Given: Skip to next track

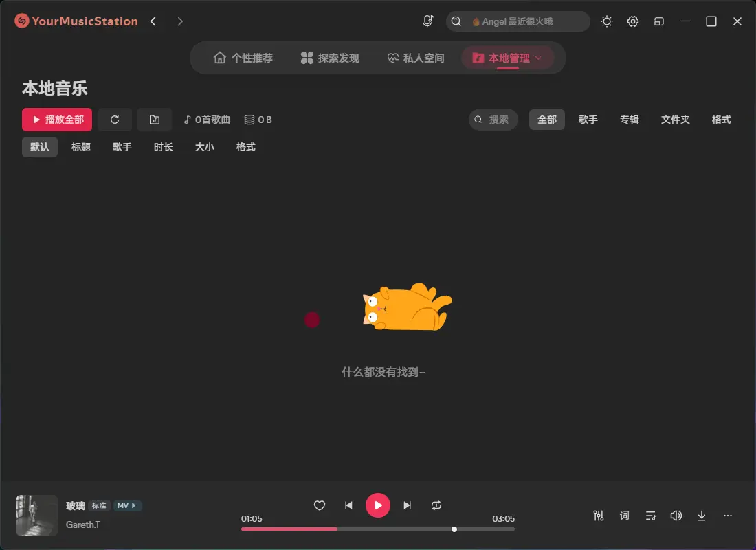Looking at the screenshot, I should (408, 505).
